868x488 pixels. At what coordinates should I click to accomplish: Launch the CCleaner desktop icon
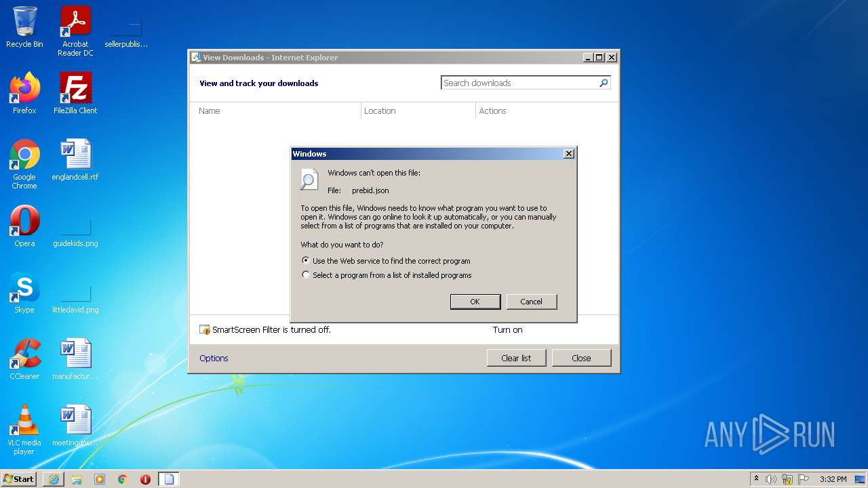click(24, 359)
